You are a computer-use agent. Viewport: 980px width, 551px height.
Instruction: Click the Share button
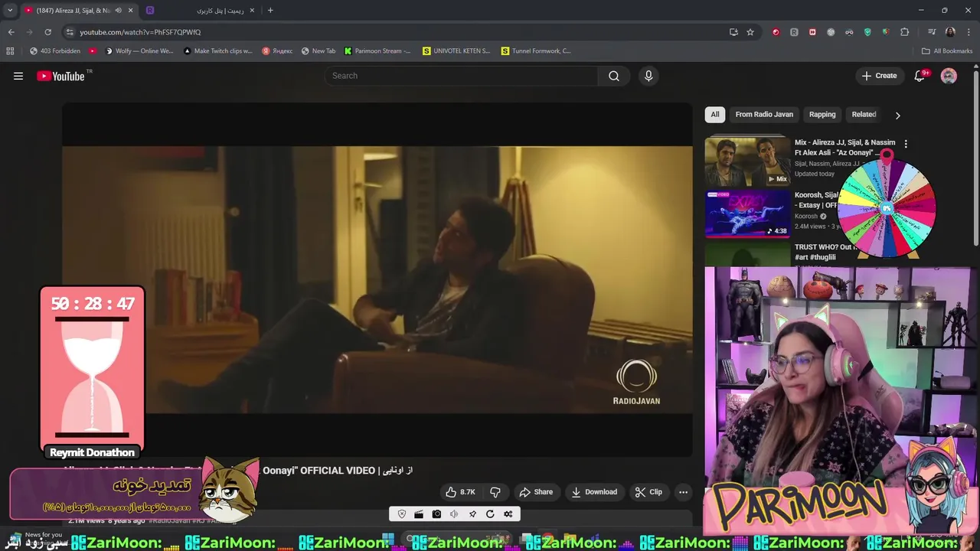tap(536, 492)
